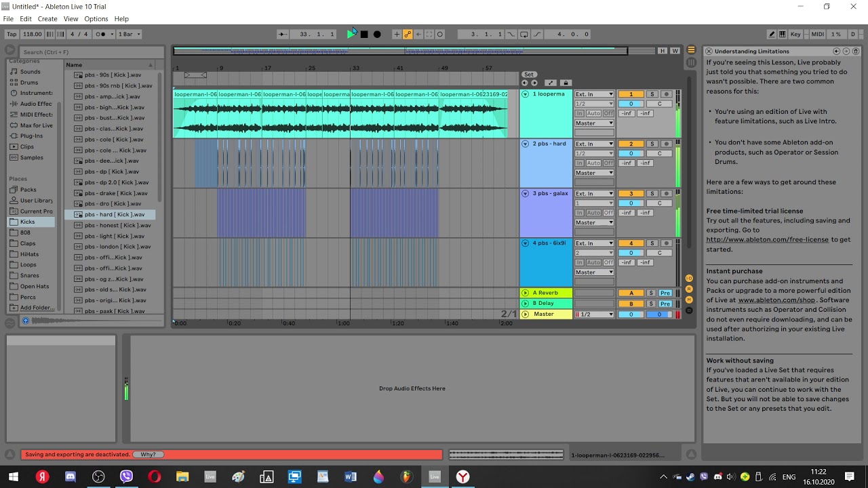Viewport: 868px width, 488px height.
Task: Click the W optimize width button
Action: (675, 51)
